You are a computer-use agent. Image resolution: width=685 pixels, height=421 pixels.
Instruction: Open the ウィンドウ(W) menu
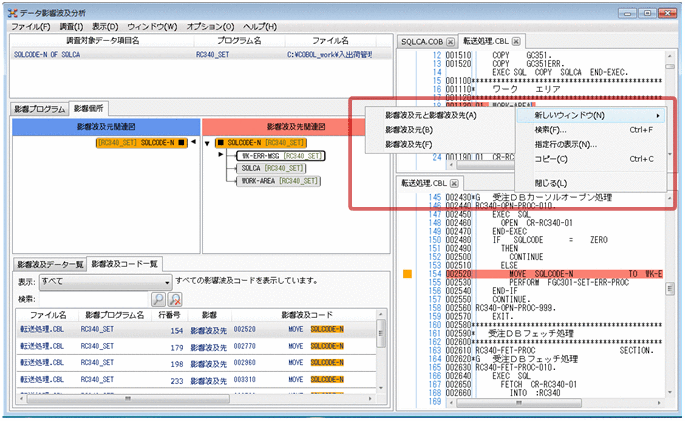click(x=152, y=27)
